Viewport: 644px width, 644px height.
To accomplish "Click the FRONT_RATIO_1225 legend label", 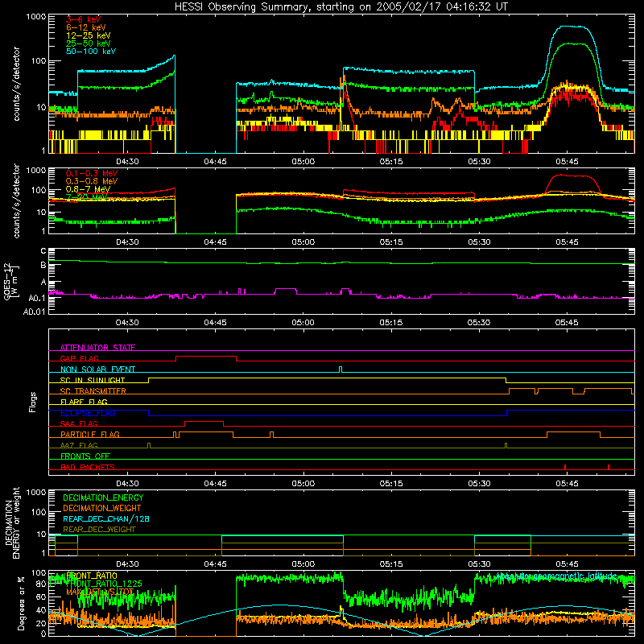I will [104, 584].
